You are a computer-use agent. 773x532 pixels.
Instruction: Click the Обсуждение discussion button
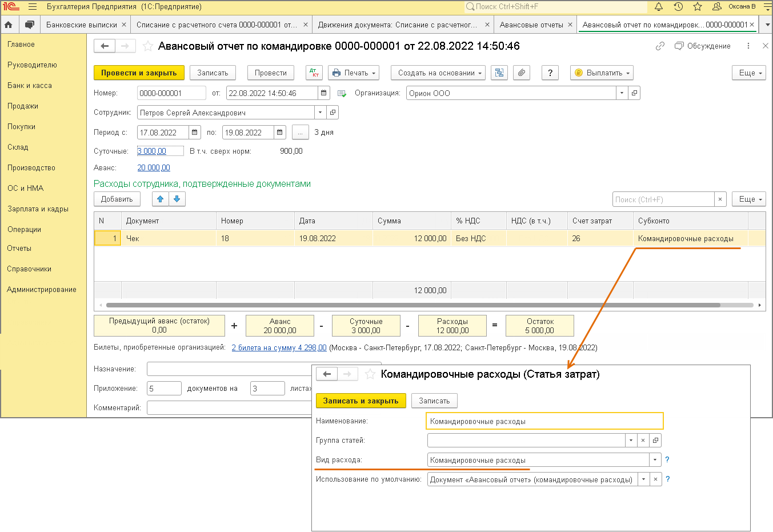(x=703, y=46)
